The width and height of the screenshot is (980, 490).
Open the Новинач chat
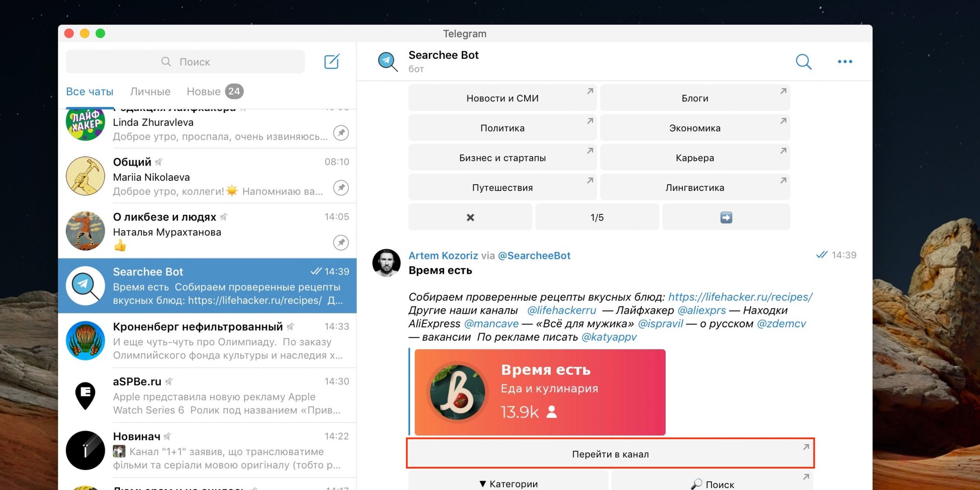(207, 451)
